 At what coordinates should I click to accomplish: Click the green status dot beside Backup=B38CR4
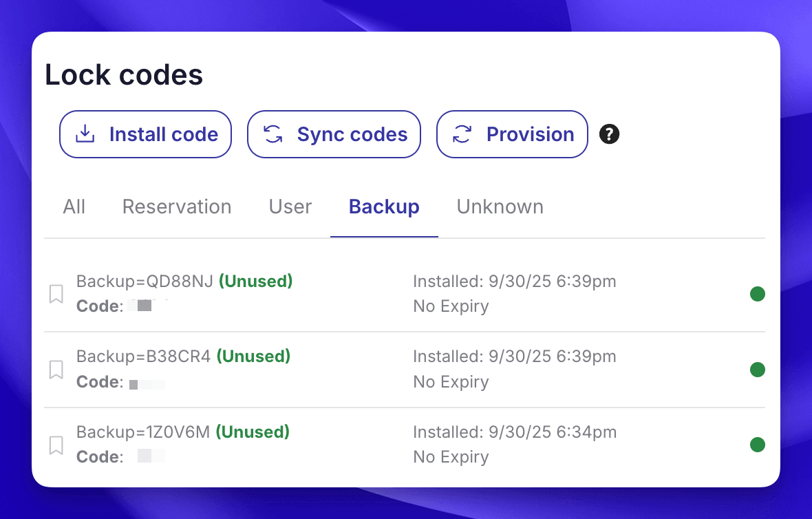click(758, 369)
